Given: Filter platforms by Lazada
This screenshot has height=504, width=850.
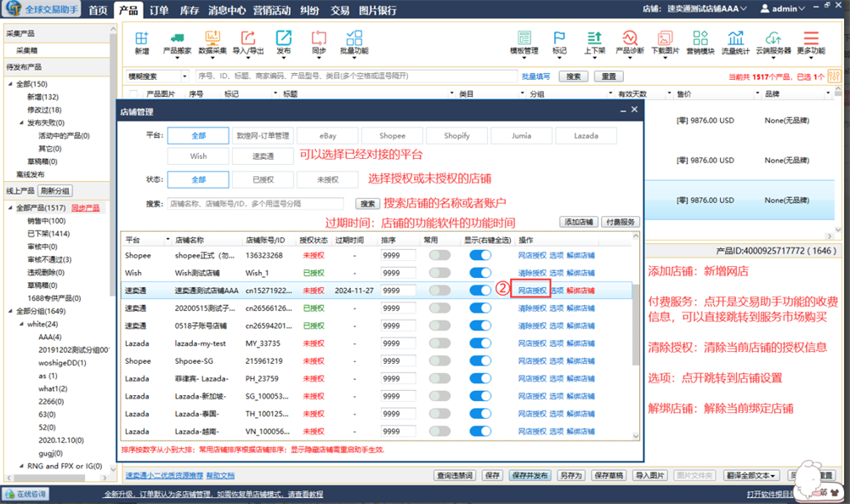Looking at the screenshot, I should pyautogui.click(x=586, y=135).
